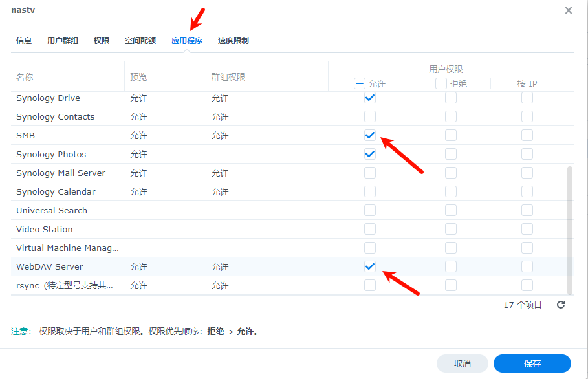This screenshot has height=379, width=588.
Task: Close the nastv dialog with the X
Action: (x=569, y=10)
